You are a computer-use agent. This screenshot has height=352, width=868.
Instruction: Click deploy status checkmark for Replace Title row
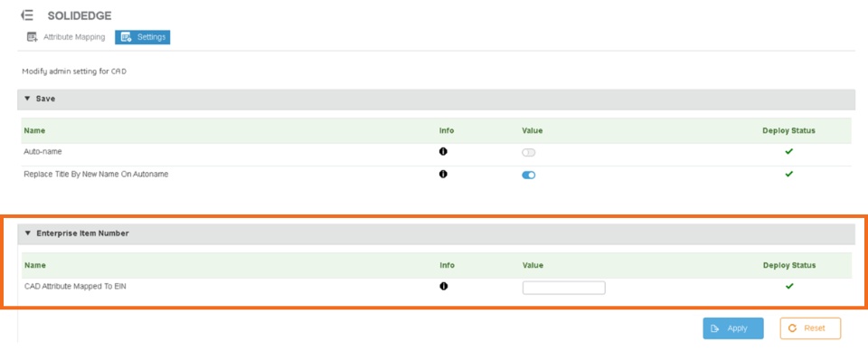click(x=788, y=174)
